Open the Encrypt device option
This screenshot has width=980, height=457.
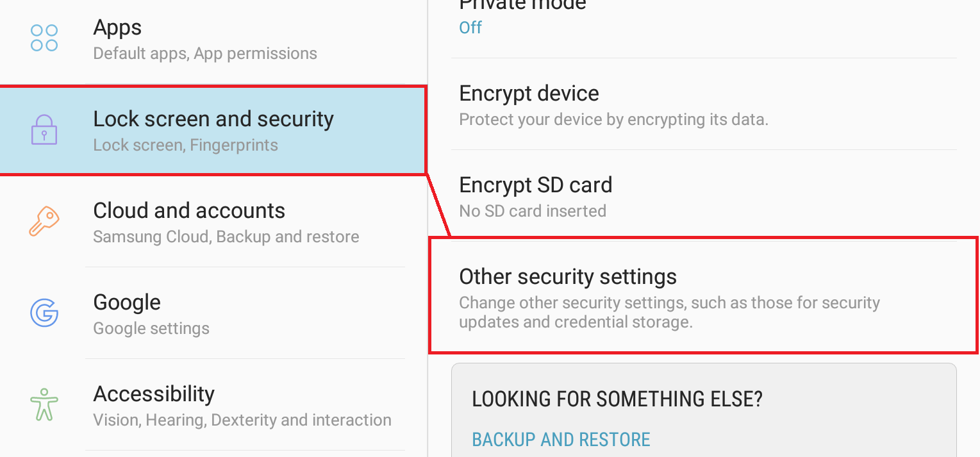(529, 94)
